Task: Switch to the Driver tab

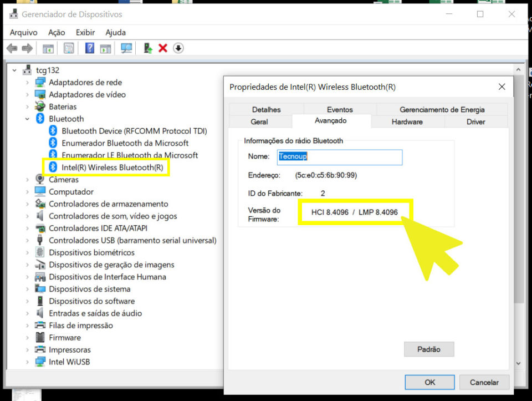Action: [475, 121]
